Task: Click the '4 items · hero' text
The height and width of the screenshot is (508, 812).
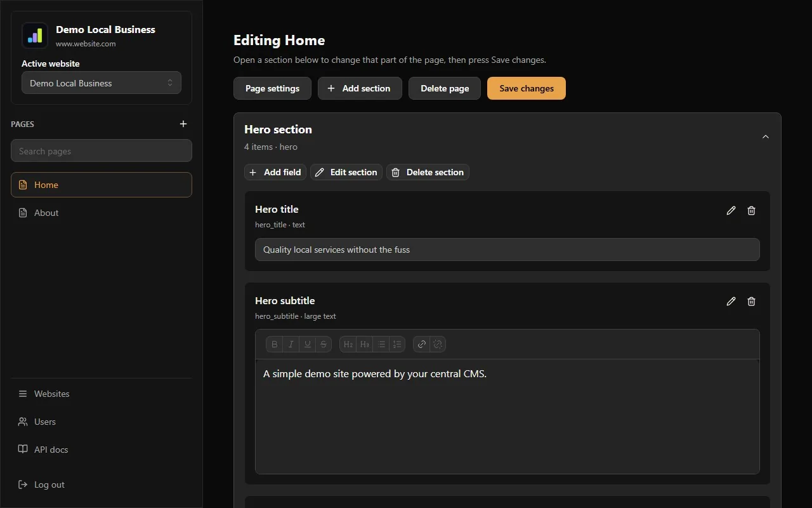Action: [271, 147]
